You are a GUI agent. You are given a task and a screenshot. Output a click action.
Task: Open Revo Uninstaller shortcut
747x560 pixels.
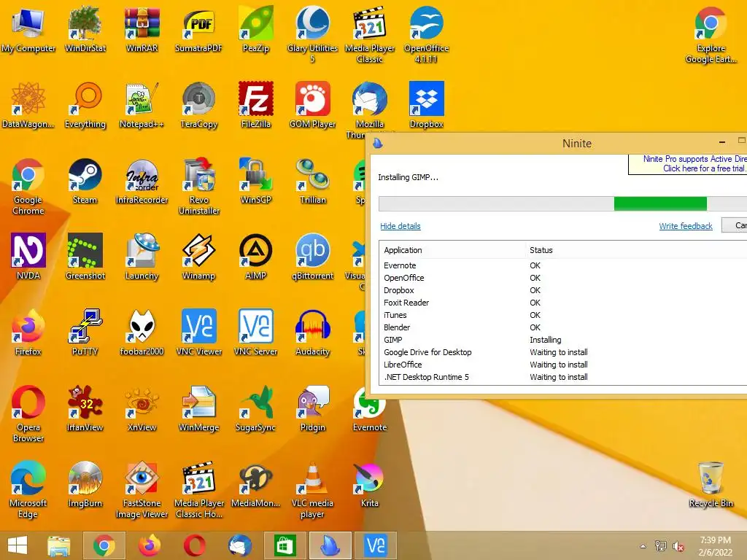point(198,186)
